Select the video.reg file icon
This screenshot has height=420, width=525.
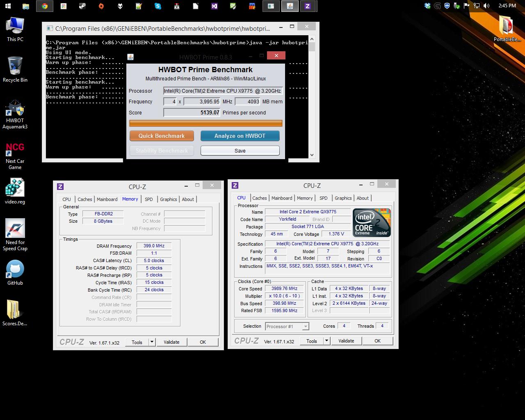pos(15,191)
